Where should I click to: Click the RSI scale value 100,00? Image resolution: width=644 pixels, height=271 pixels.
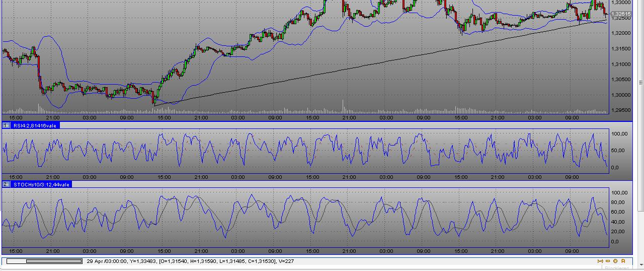pyautogui.click(x=620, y=134)
